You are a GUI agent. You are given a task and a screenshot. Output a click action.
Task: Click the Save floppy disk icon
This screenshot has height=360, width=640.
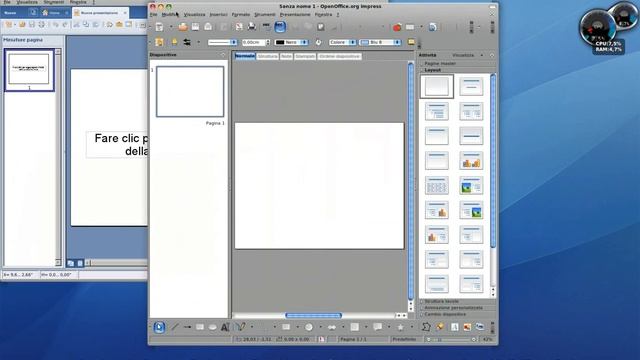[196, 27]
